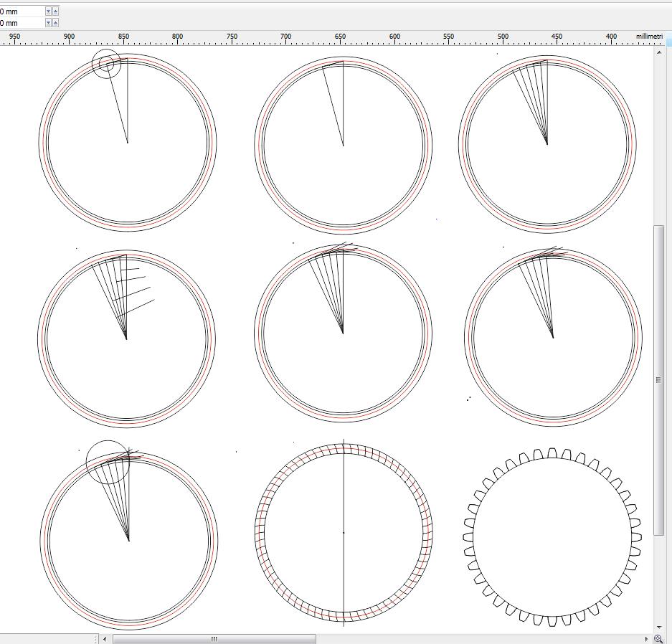Click the vertical scrollbar thumb
Viewport: 672px width, 644px height.
click(x=659, y=380)
